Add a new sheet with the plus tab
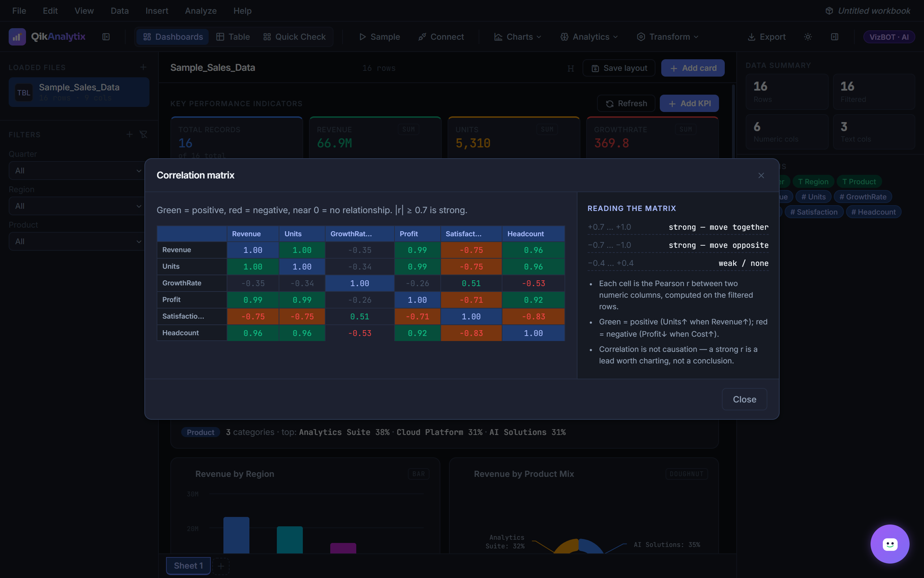 pyautogui.click(x=221, y=566)
